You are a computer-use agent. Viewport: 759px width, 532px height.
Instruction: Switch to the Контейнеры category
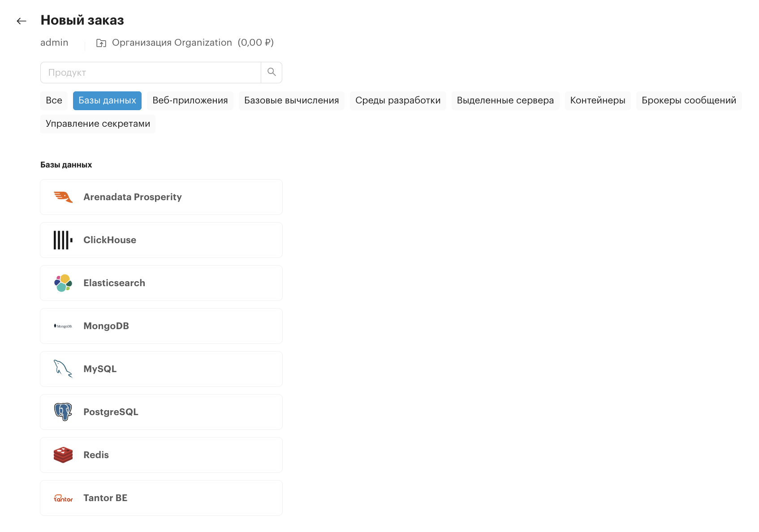point(598,100)
